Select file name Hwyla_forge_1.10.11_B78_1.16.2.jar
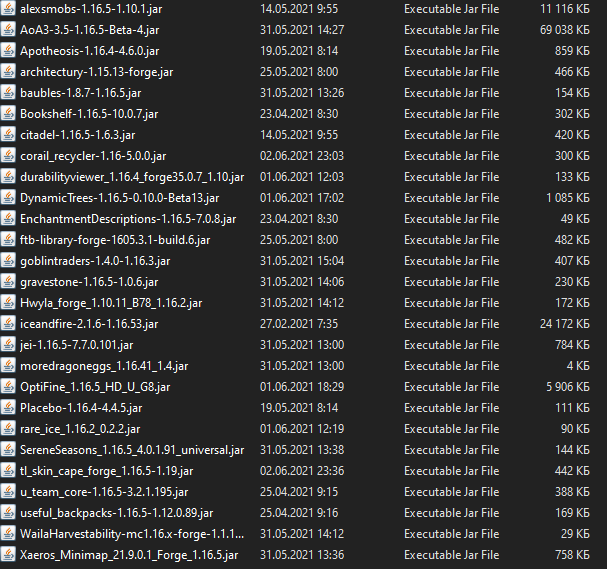 click(x=111, y=303)
